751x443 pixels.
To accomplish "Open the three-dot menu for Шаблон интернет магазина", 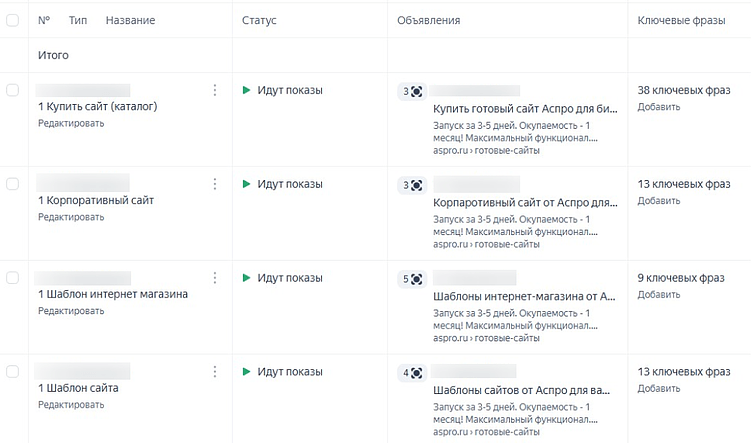I will point(215,278).
